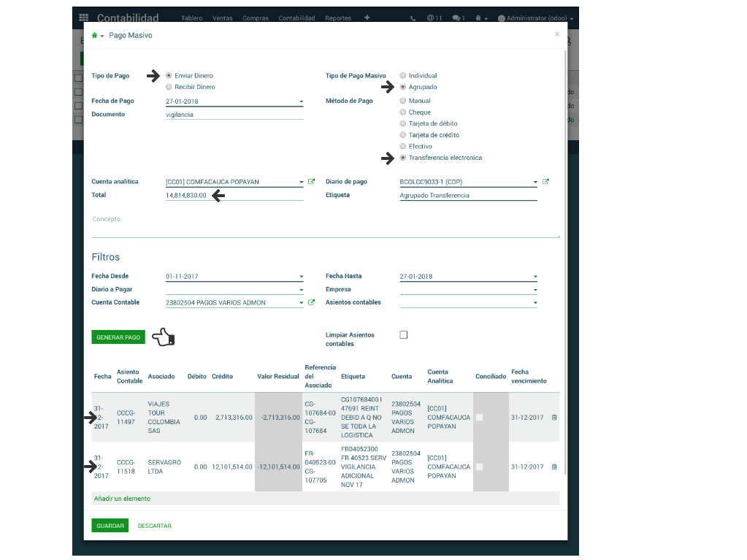
Task: Click the phone icon in top bar
Action: 413,18
